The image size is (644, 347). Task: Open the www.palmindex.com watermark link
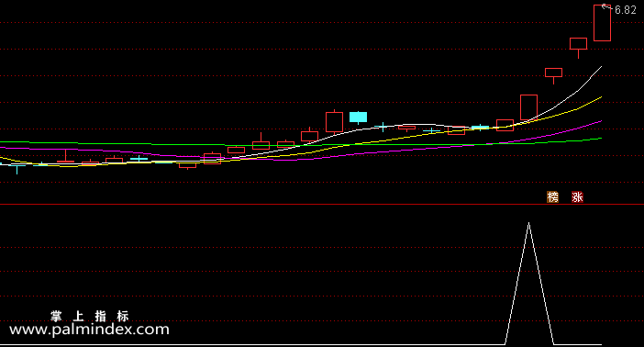click(89, 330)
